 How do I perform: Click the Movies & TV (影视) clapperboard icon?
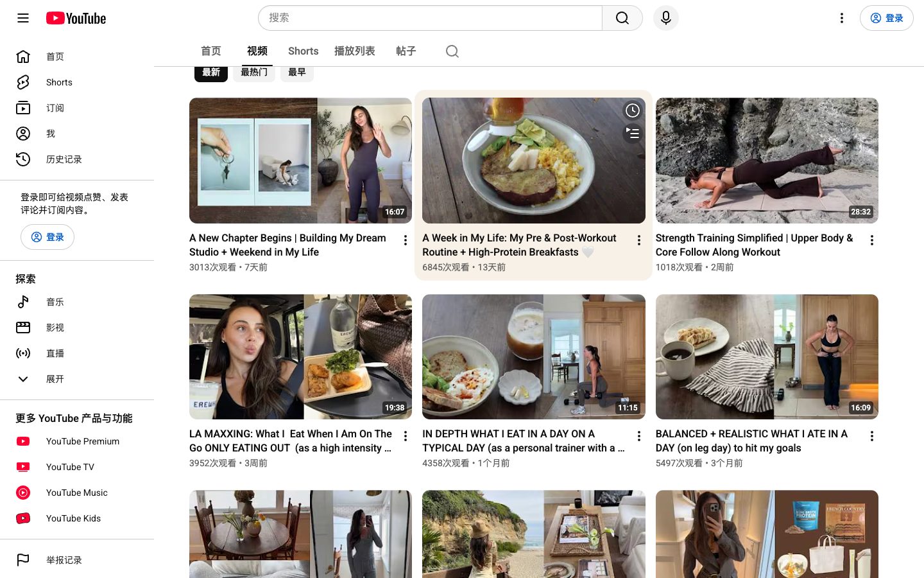(23, 328)
